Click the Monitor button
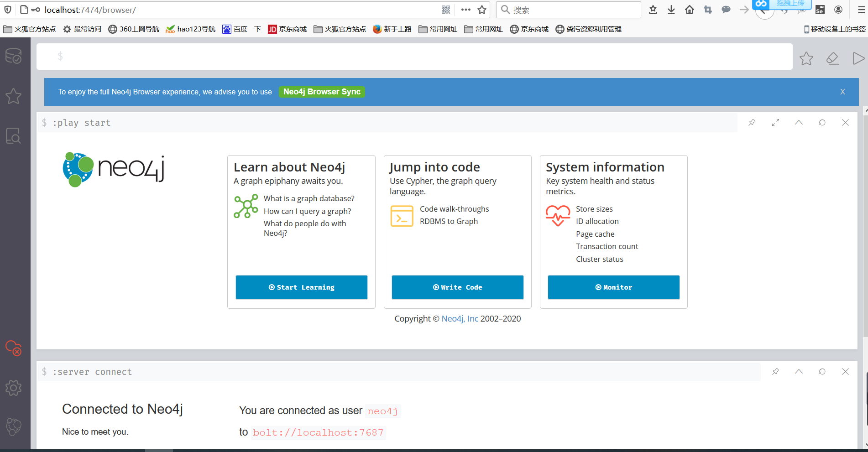This screenshot has height=452, width=868. (613, 287)
